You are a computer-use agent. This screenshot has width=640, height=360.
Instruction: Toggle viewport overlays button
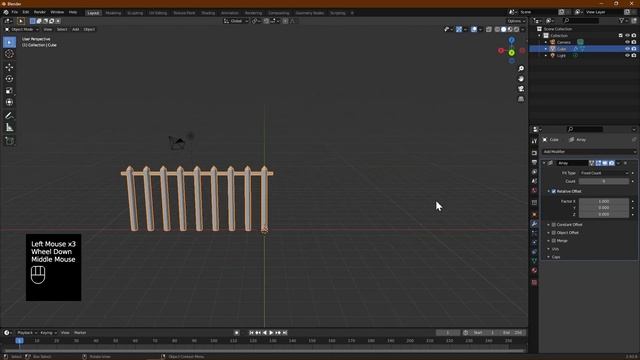473,29
